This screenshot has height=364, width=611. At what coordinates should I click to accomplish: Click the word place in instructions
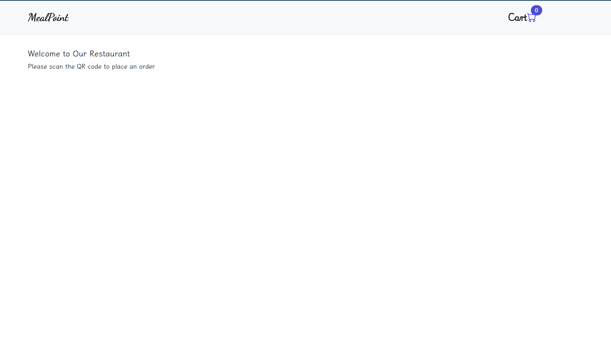click(119, 67)
